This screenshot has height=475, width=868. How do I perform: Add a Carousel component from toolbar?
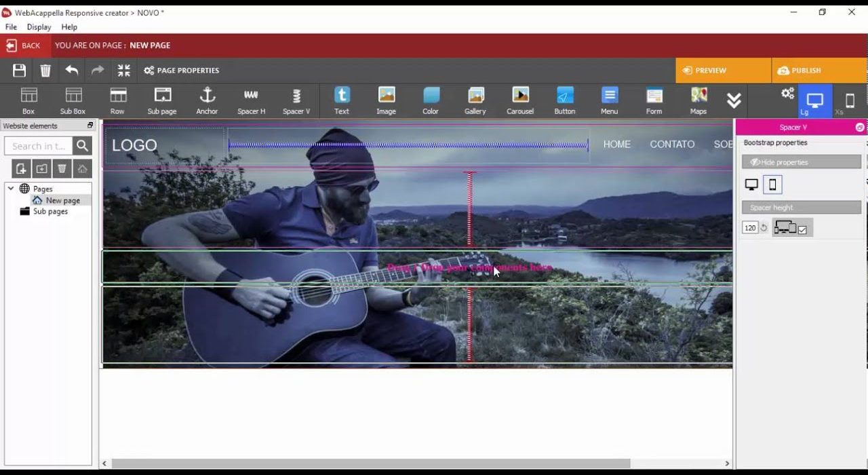pos(520,100)
